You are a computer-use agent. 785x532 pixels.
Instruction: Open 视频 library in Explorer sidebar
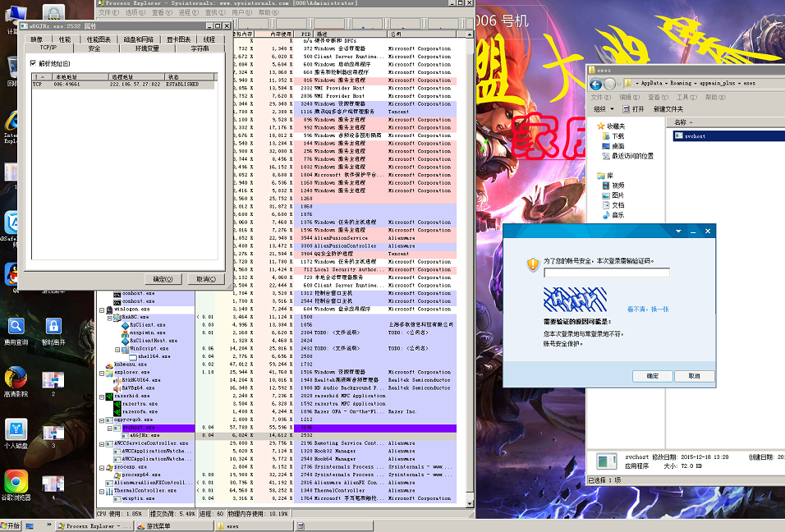pos(613,186)
